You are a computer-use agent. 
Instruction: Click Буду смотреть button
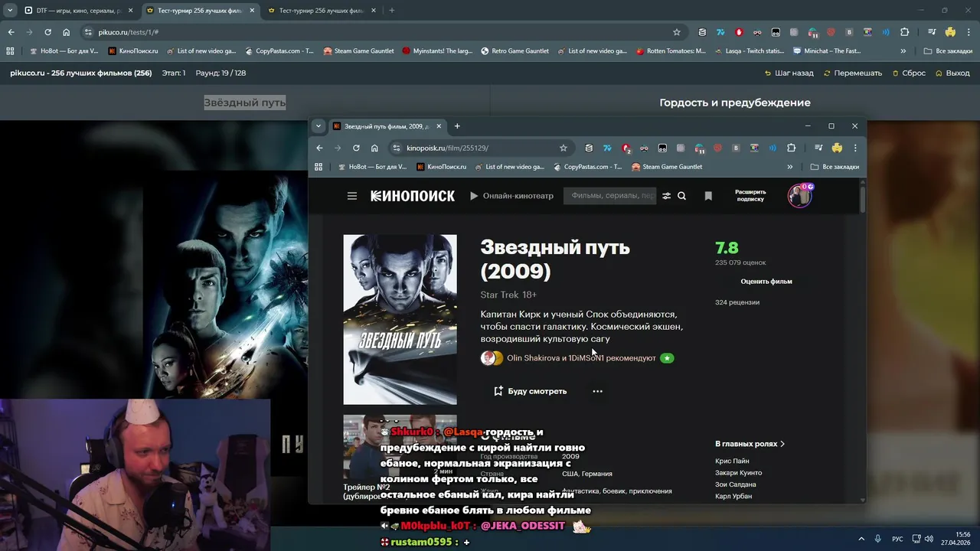coord(530,391)
